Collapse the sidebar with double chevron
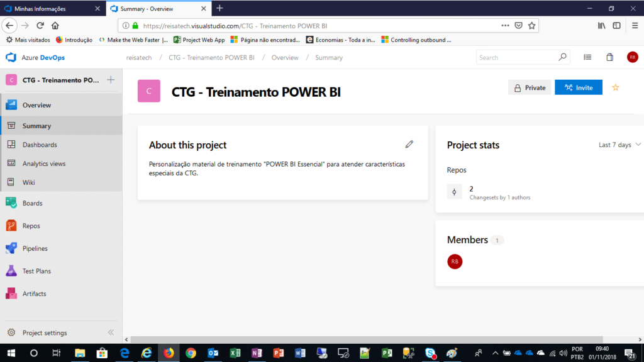644x362 pixels. point(111,332)
